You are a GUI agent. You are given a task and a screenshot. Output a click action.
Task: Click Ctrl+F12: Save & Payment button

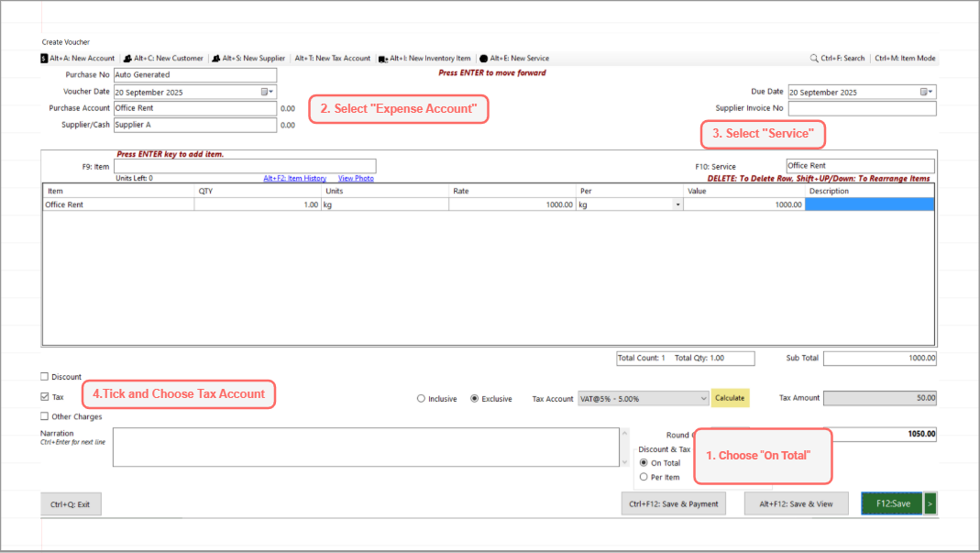[x=674, y=503]
